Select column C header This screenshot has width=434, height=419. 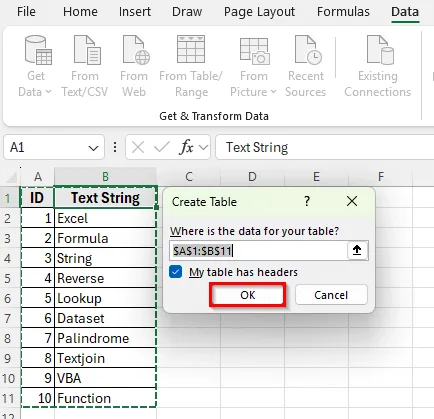tap(189, 177)
